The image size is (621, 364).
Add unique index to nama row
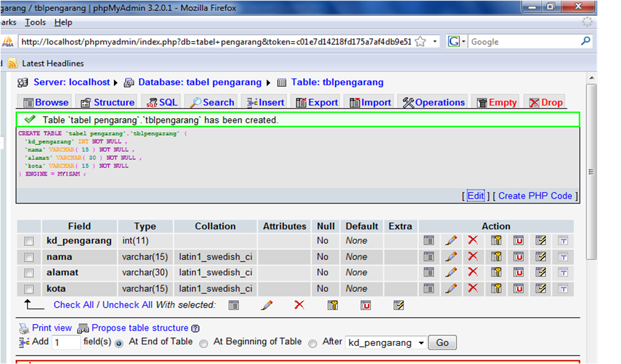[x=518, y=257]
